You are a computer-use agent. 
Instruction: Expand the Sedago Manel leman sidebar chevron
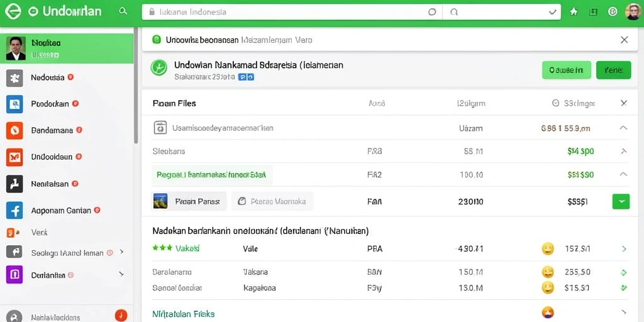click(x=121, y=252)
